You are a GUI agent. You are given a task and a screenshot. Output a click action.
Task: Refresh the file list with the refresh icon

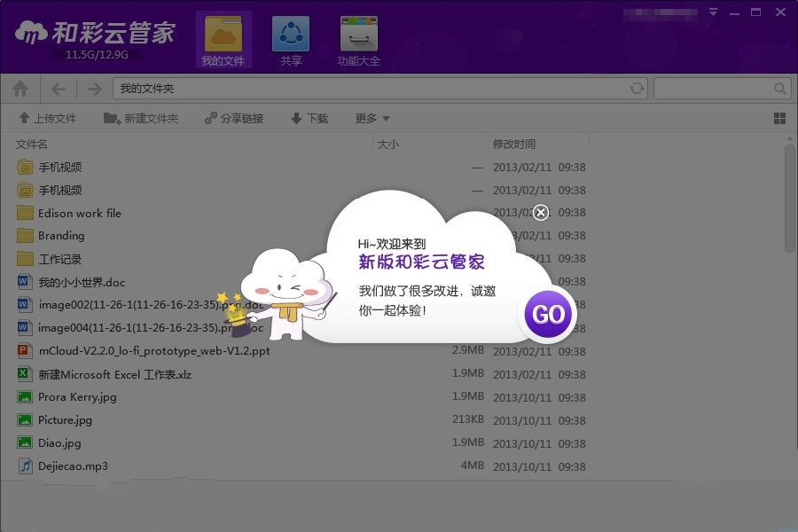tap(636, 88)
